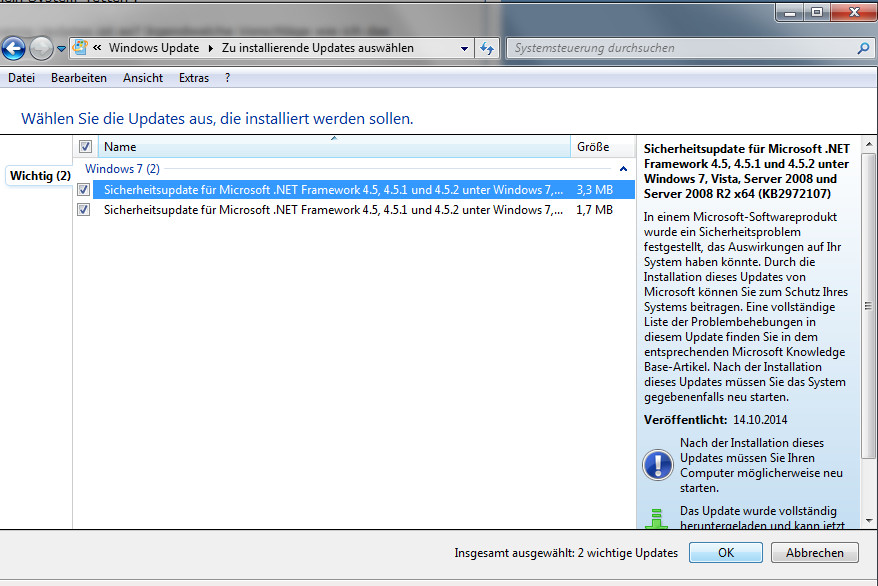Click the Windows Update address bar icon

coord(81,48)
